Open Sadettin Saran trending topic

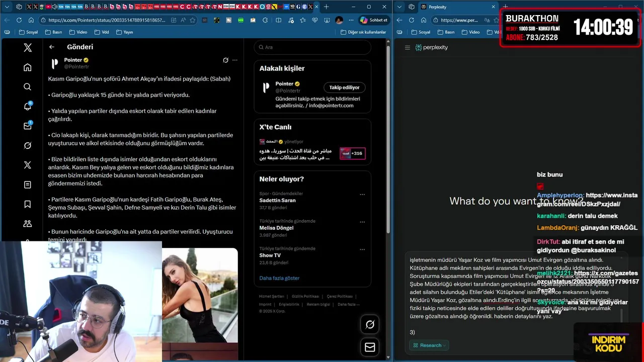tap(278, 200)
